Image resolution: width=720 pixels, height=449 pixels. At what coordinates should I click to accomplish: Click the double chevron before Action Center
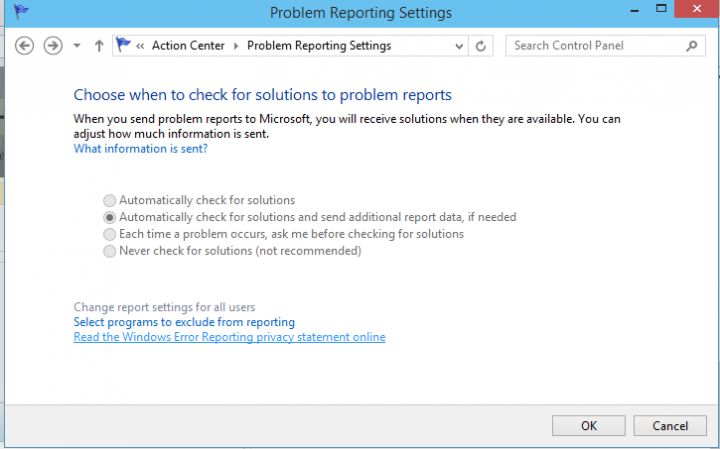click(141, 46)
